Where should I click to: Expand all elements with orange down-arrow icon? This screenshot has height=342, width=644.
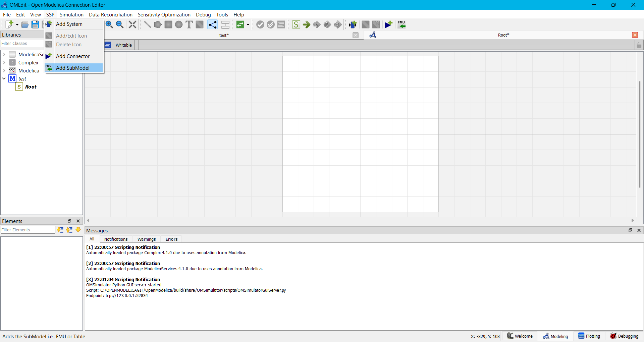click(x=60, y=230)
